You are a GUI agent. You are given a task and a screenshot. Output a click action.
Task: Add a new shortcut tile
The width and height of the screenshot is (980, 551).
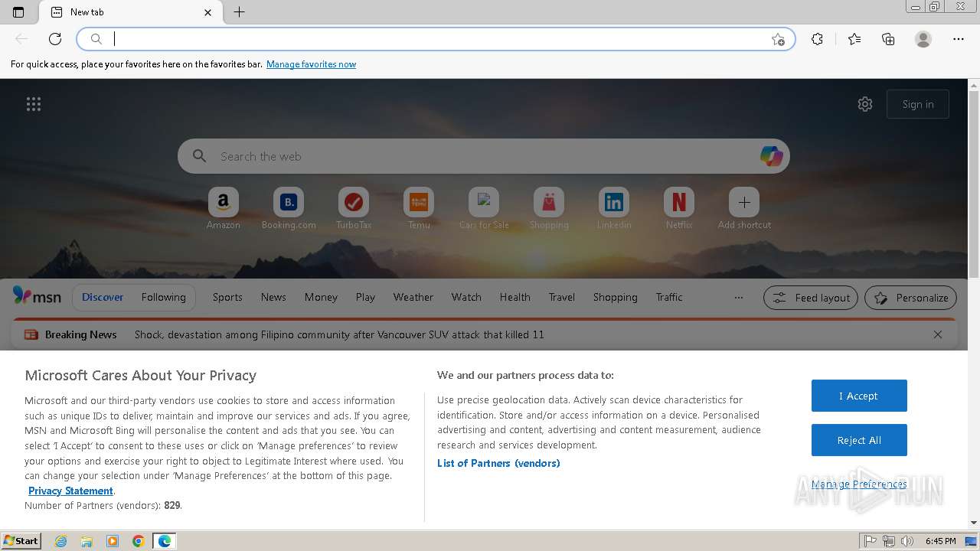(744, 208)
